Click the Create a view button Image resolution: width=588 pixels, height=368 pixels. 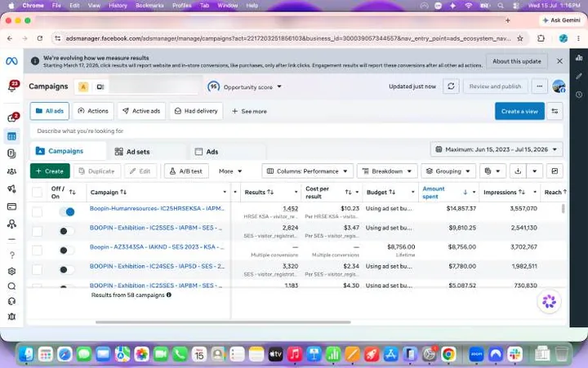click(519, 111)
